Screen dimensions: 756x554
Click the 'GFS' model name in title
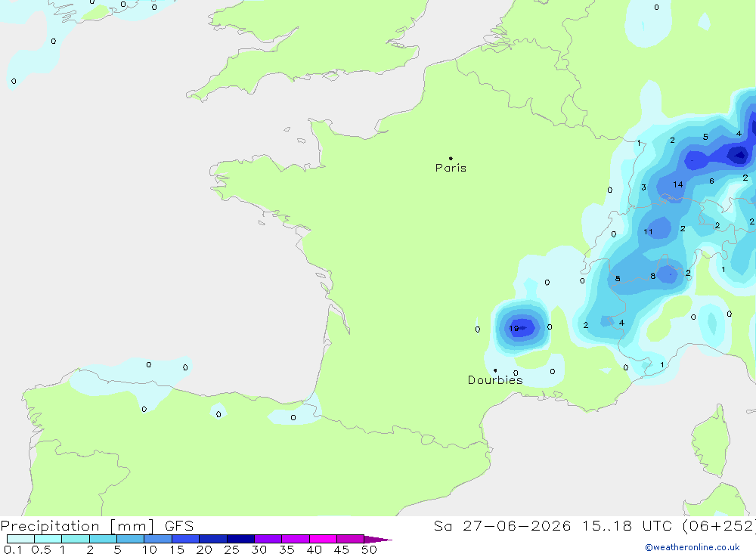point(179,526)
